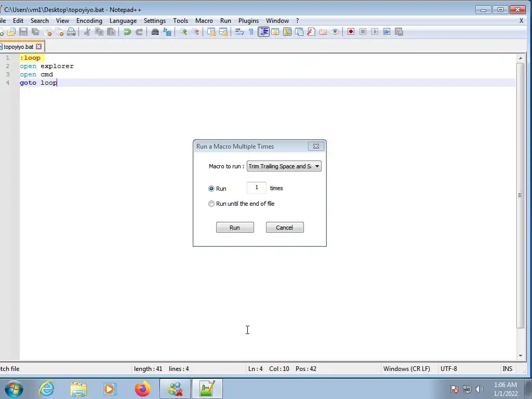Click 'INS' mode in status bar
The image size is (532, 399).
tap(507, 369)
